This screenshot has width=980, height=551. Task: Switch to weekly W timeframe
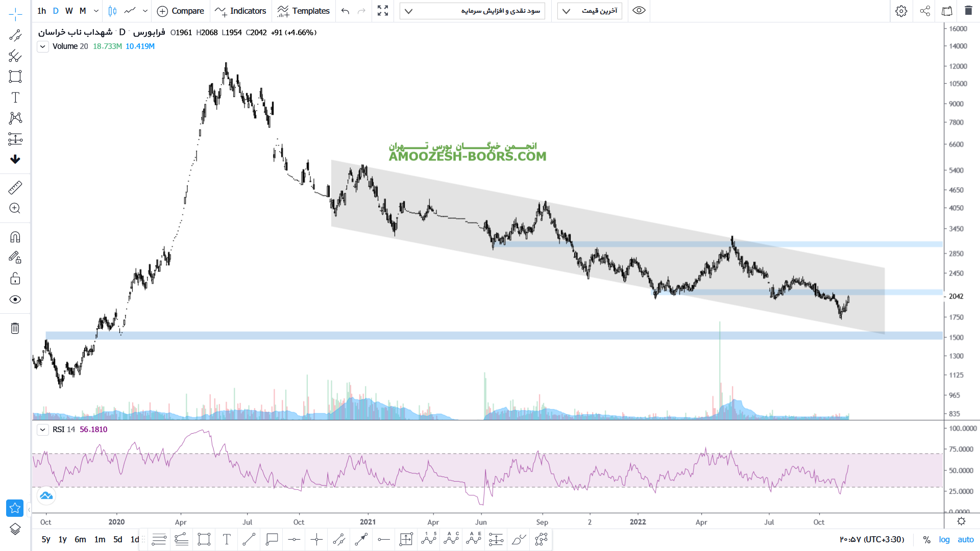tap(69, 11)
